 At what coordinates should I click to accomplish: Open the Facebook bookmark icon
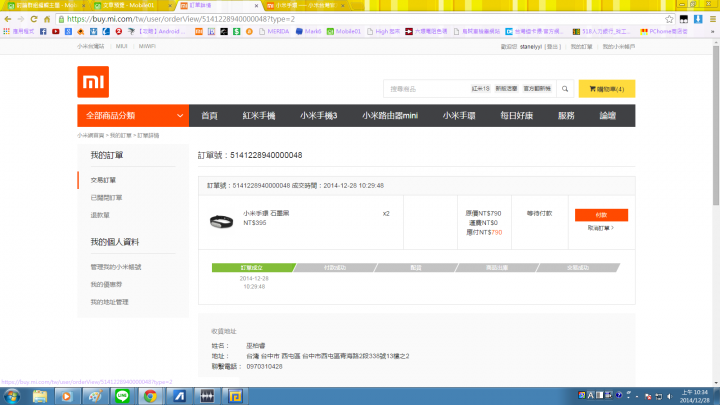[43, 32]
